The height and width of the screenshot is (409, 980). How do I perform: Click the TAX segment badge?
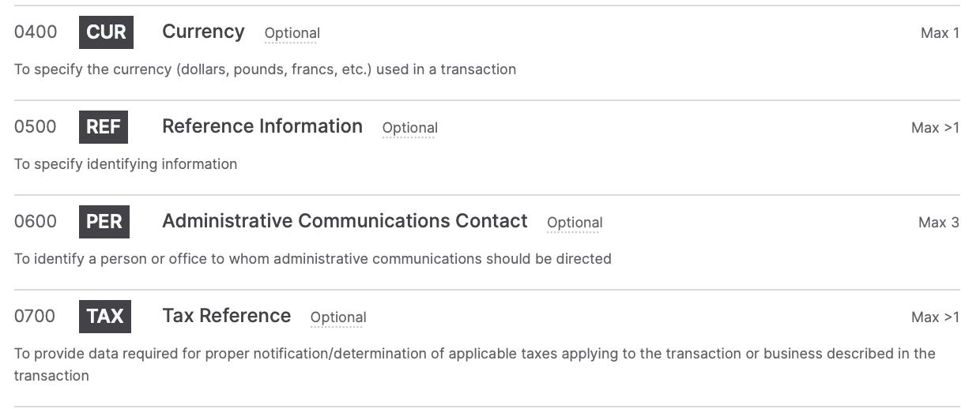[x=105, y=317]
